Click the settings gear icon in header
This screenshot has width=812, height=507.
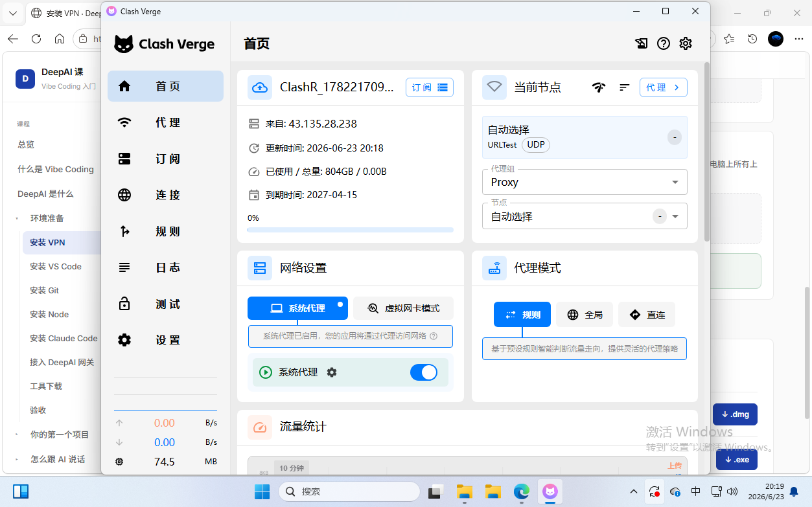[686, 43]
